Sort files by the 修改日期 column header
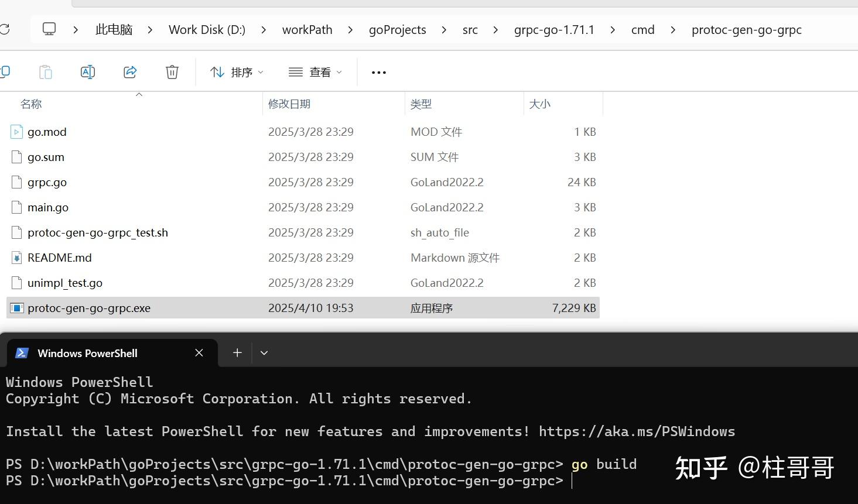This screenshot has height=504, width=858. tap(289, 104)
